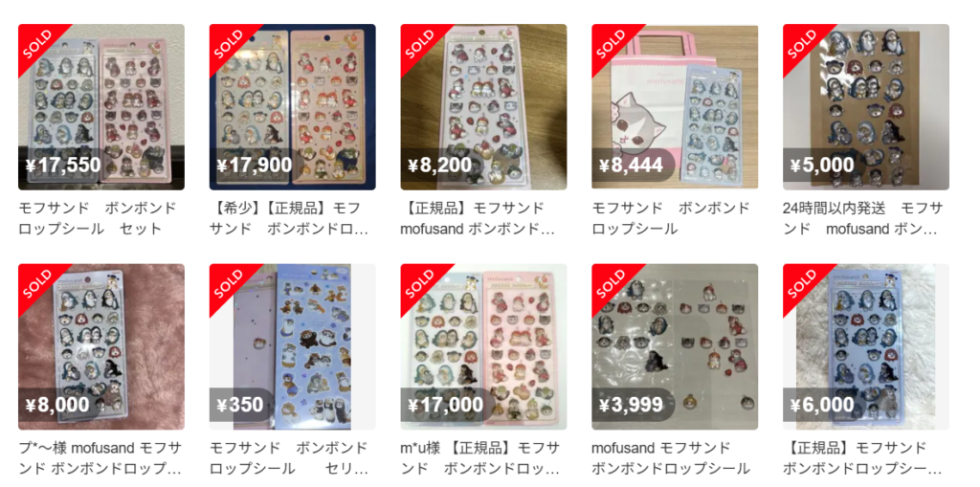Click the ¥17,900 price label
The width and height of the screenshot is (980, 487).
(x=255, y=165)
